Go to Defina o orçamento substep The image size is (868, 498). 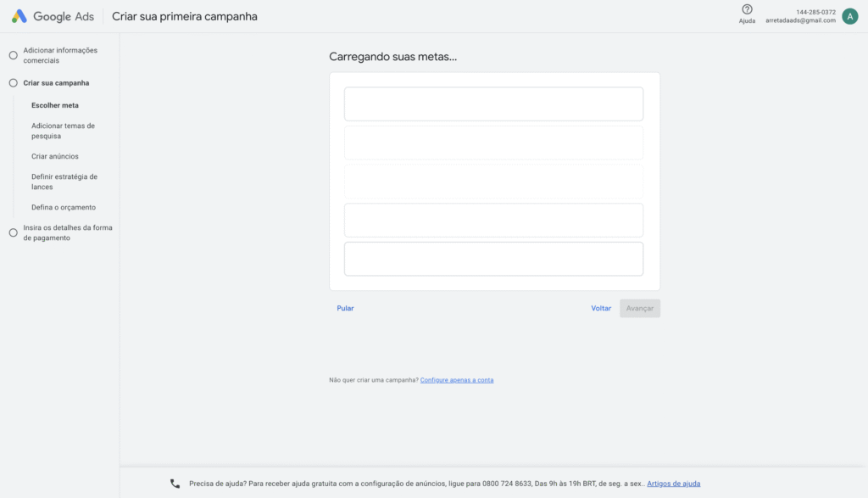(x=64, y=207)
